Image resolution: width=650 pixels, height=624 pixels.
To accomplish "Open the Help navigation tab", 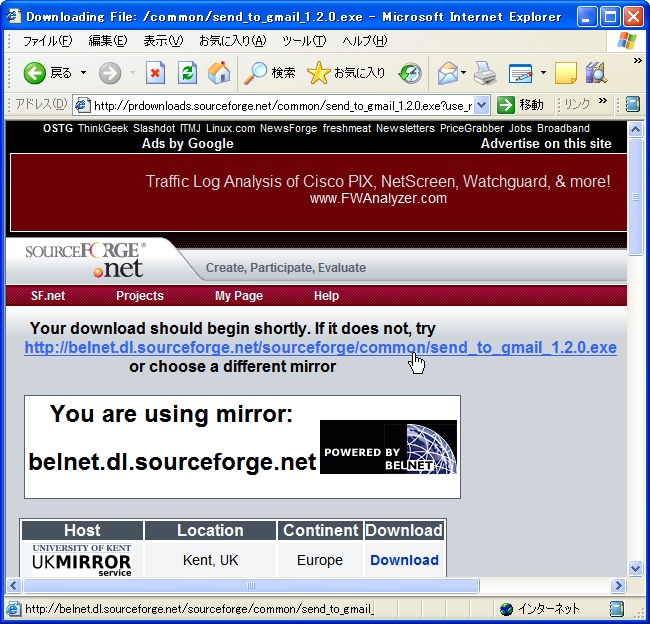I will coord(326,296).
